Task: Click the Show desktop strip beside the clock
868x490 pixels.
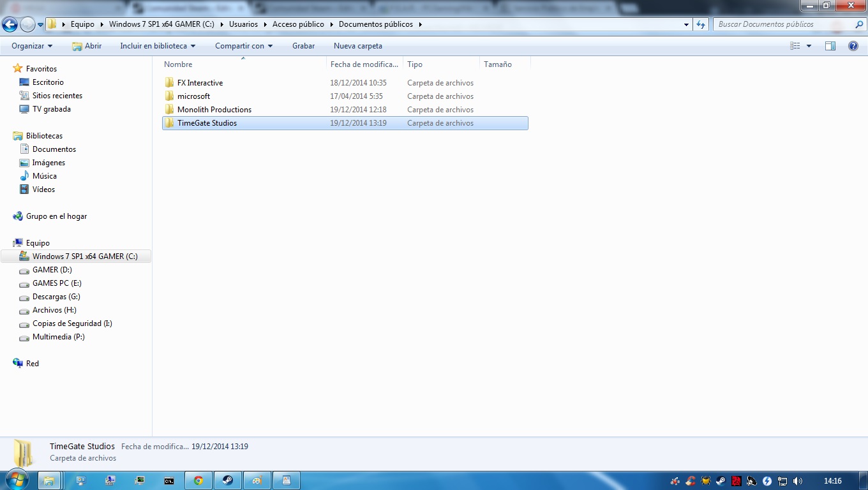Action: pyautogui.click(x=863, y=480)
